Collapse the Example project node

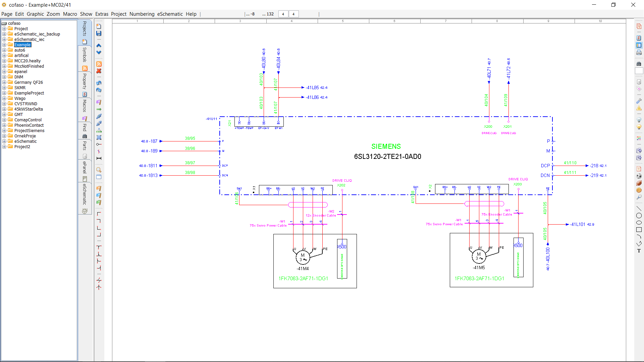pyautogui.click(x=3, y=45)
